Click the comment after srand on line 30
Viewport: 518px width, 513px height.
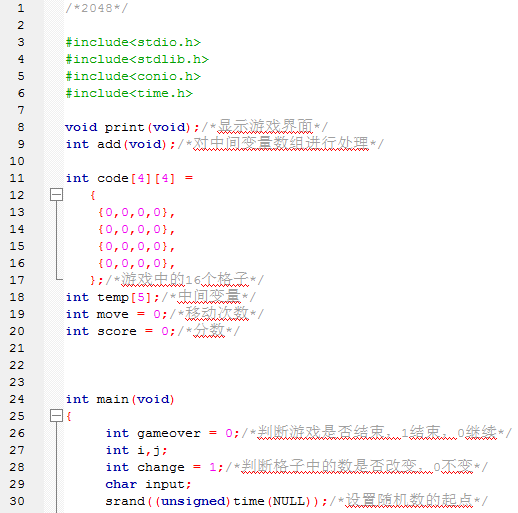[x=409, y=501]
